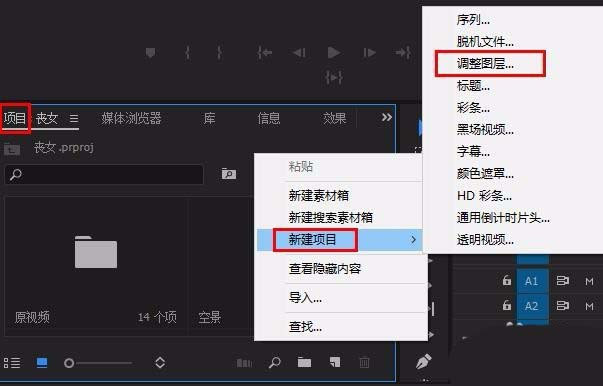Toggle sync lock for track A2
This screenshot has width=603, height=386.
coord(563,306)
